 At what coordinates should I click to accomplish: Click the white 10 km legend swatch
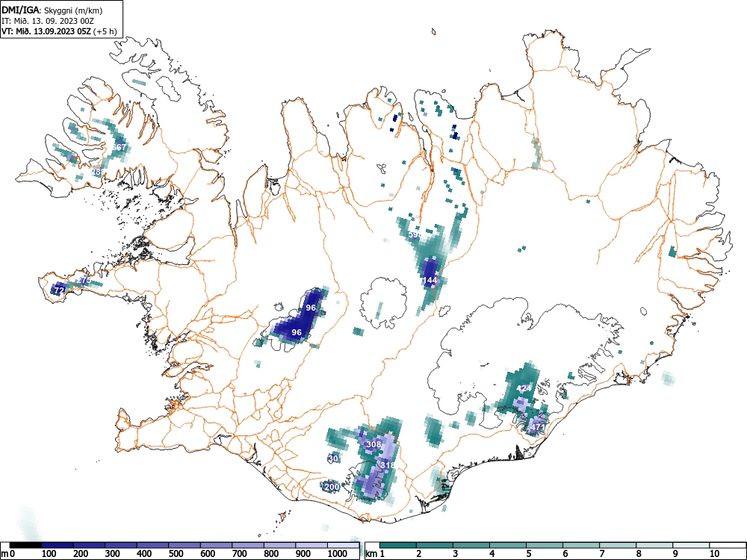pyautogui.click(x=728, y=545)
